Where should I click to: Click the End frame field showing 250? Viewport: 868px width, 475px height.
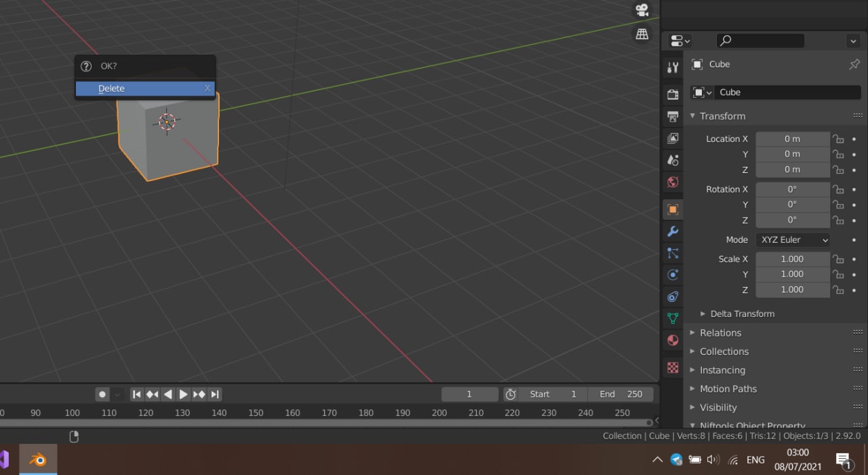620,394
